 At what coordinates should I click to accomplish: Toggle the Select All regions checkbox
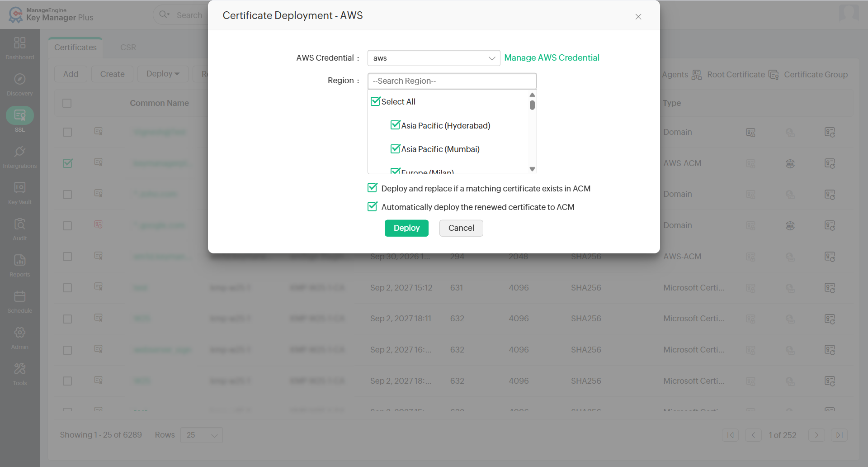coord(375,101)
